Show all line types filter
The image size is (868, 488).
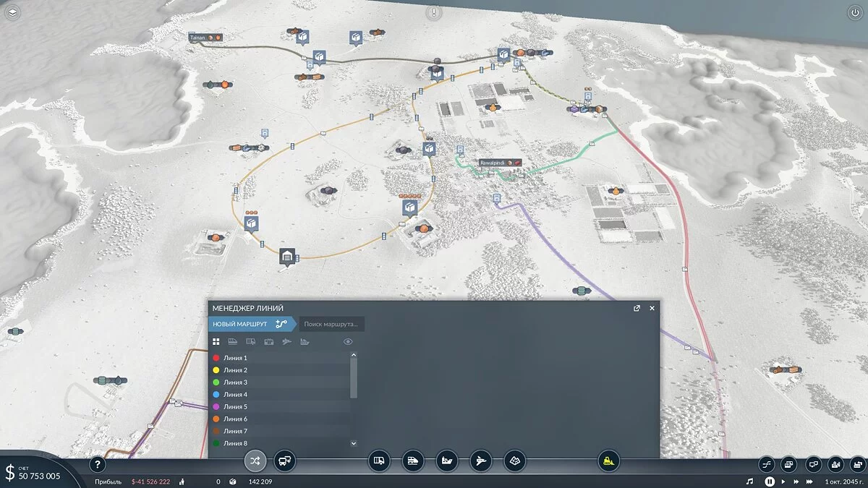[x=216, y=341]
